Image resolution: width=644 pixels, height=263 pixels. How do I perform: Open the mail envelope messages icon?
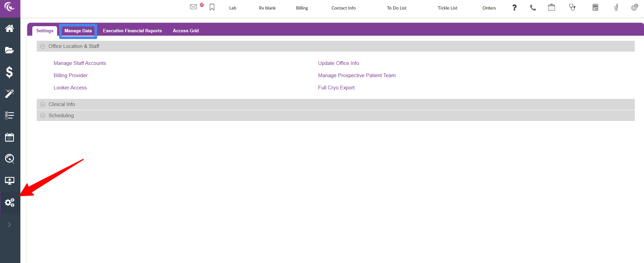tap(193, 7)
